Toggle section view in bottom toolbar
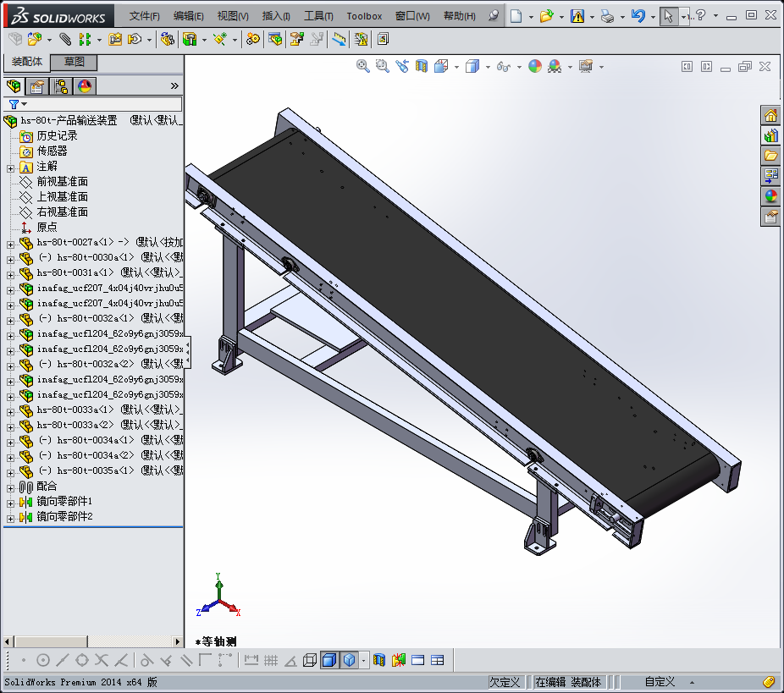This screenshot has width=784, height=693. point(379,660)
